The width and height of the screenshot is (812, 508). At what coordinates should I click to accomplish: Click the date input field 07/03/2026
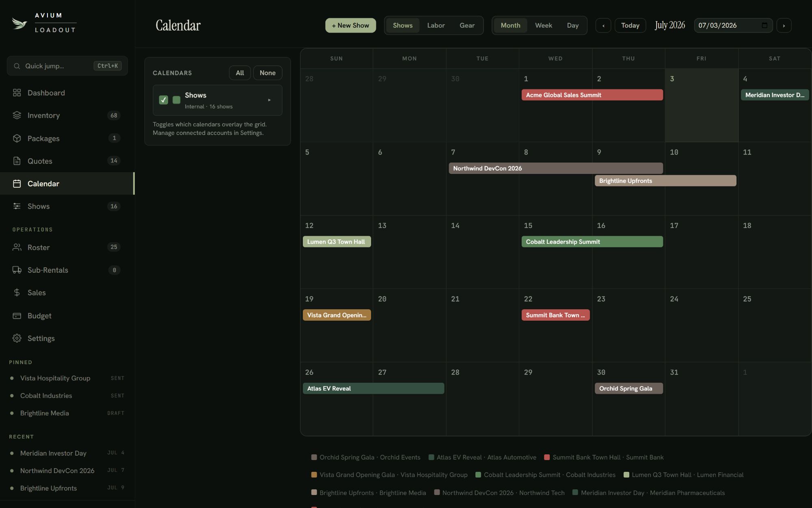[733, 25]
